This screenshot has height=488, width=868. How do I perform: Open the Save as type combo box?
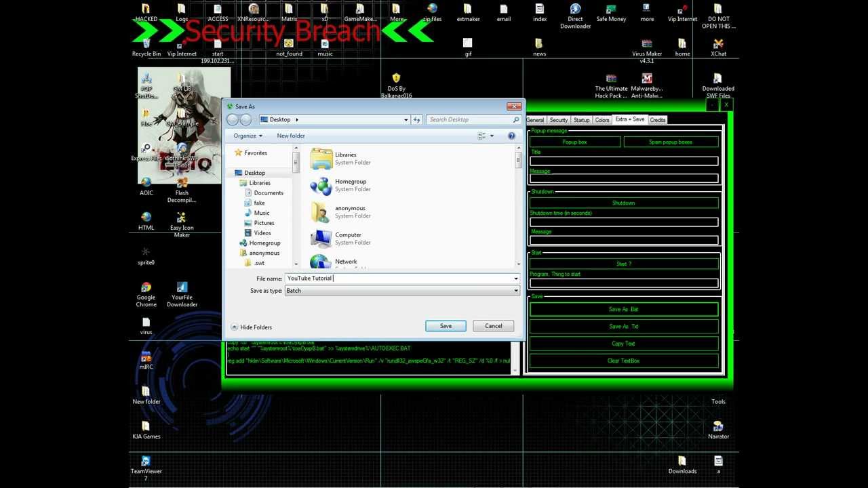[x=402, y=291]
